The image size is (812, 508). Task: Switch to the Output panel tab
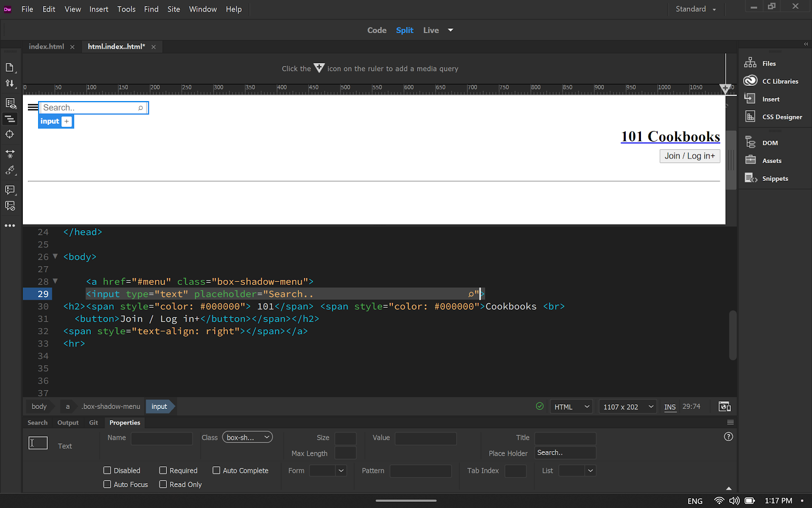[68, 422]
